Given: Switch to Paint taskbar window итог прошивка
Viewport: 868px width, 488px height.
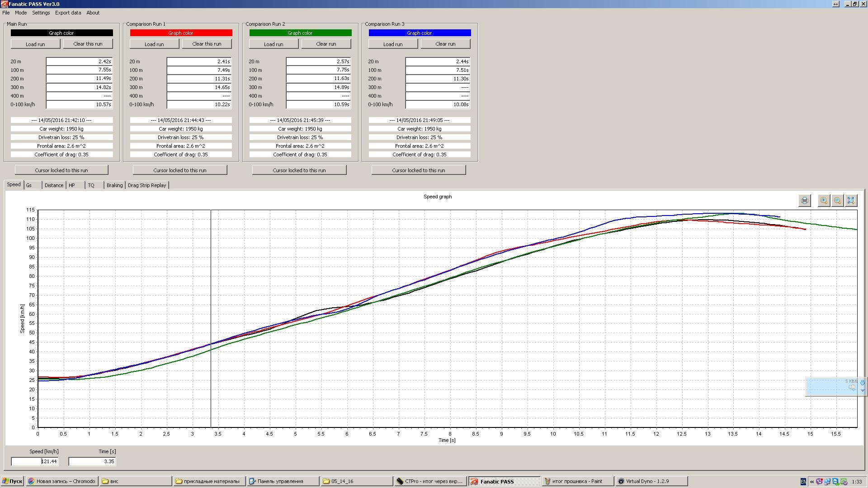Looking at the screenshot, I should tap(578, 481).
